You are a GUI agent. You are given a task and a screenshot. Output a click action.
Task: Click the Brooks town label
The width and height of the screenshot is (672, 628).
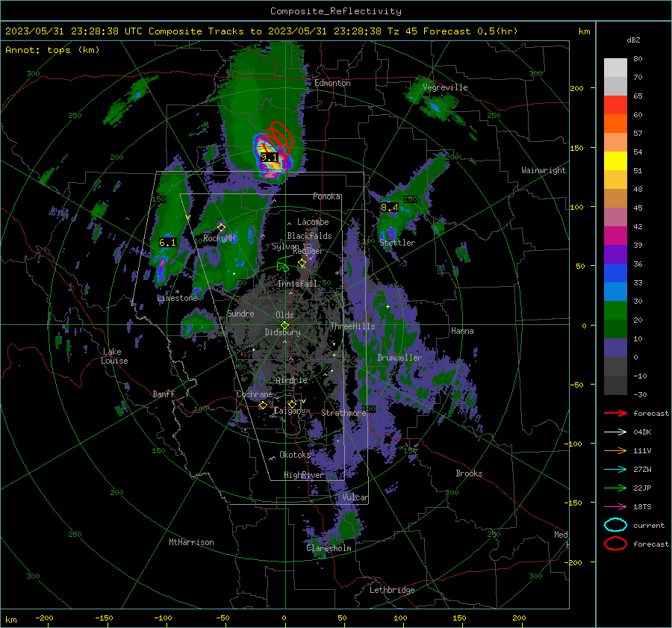(x=470, y=473)
